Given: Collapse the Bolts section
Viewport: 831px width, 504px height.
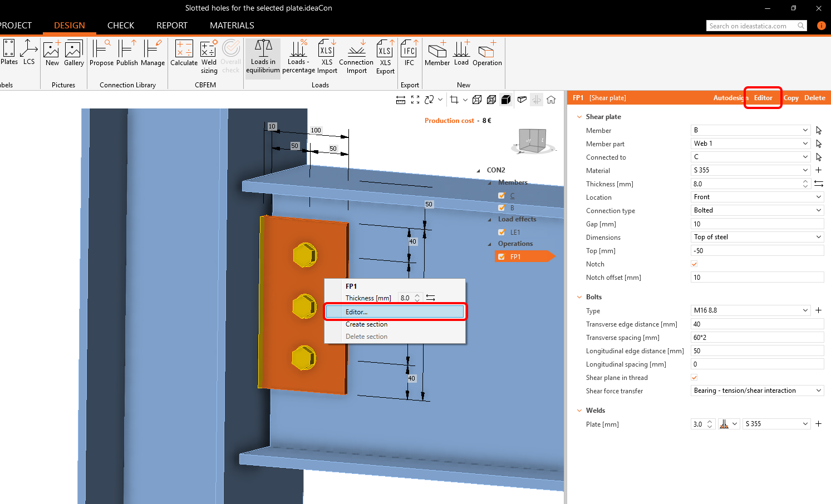Looking at the screenshot, I should [x=579, y=297].
